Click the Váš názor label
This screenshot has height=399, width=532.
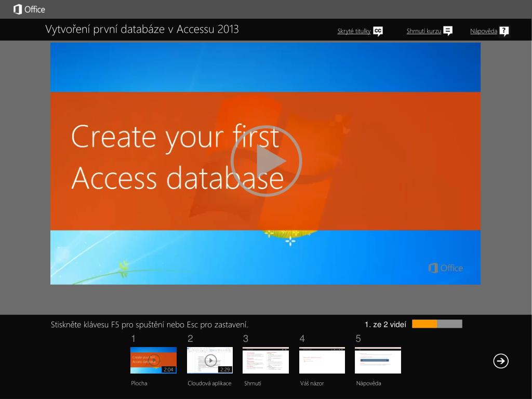(312, 383)
